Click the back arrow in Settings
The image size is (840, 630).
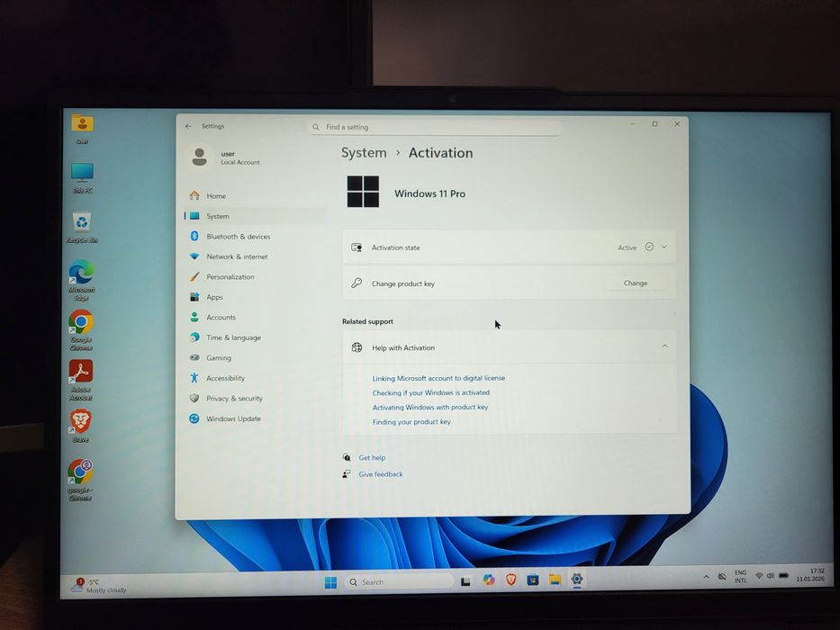tap(188, 126)
